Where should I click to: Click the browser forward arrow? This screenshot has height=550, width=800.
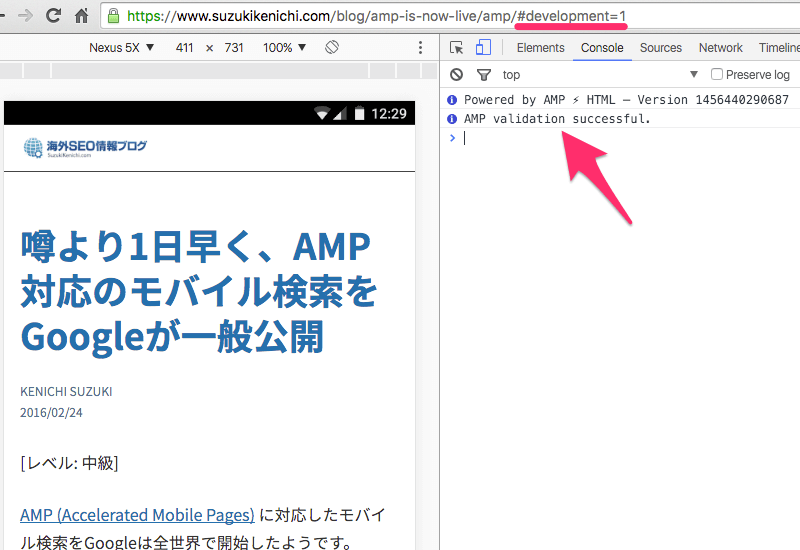tap(25, 16)
